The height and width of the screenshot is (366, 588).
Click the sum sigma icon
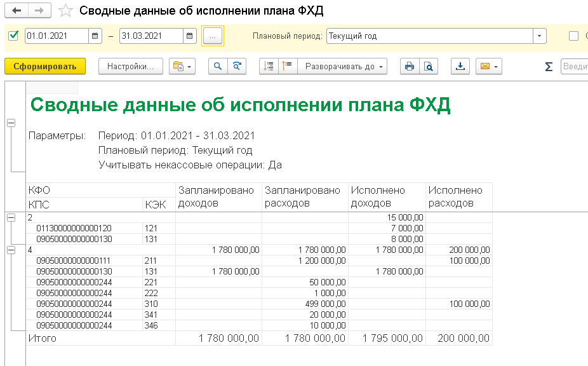tap(549, 67)
